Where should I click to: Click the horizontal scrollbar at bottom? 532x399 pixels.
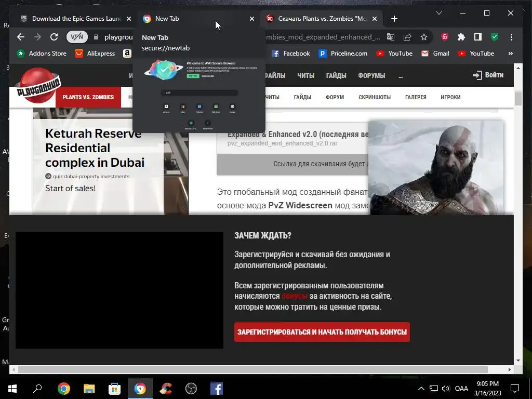point(253,369)
